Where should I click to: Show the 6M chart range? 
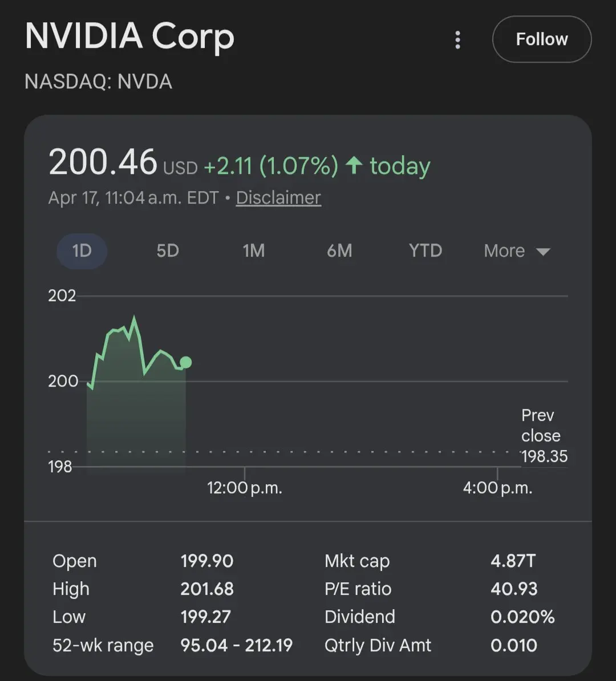pos(339,251)
